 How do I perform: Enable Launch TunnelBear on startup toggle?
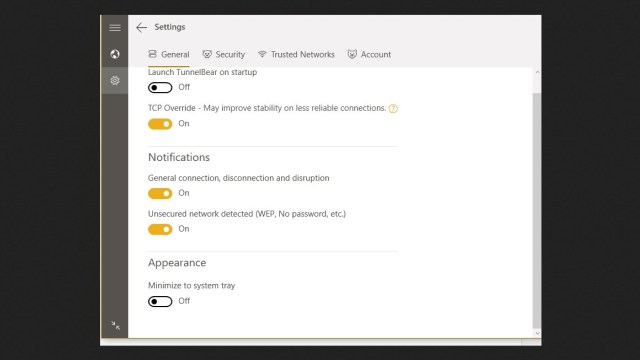click(x=160, y=87)
